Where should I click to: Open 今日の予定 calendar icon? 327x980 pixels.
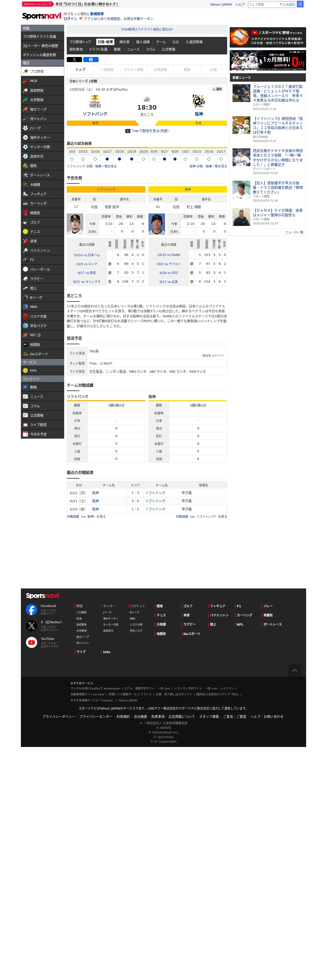(x=25, y=434)
